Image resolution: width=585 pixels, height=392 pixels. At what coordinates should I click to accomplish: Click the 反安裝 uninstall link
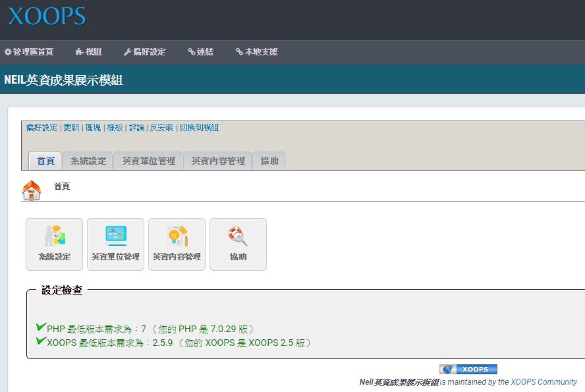(161, 127)
